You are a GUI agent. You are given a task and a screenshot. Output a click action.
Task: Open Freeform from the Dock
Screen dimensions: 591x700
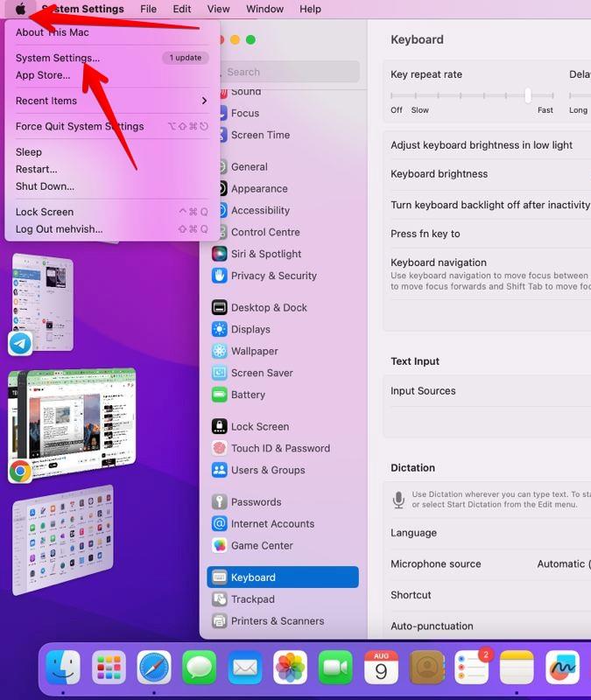562,668
